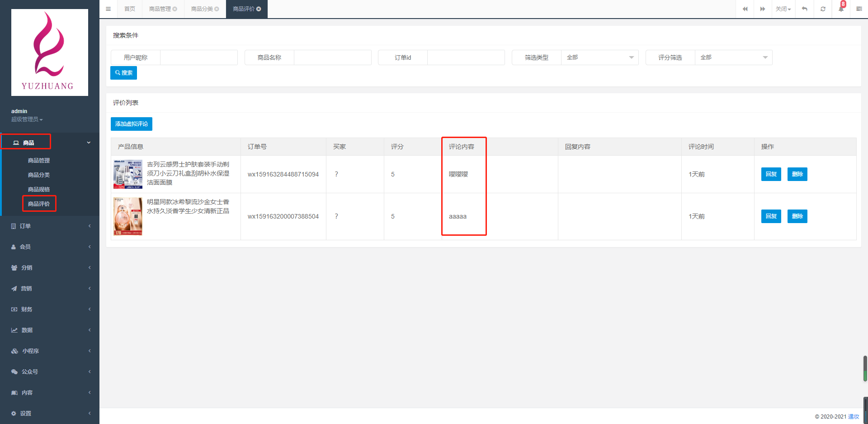Image resolution: width=868 pixels, height=424 pixels.
Task: Switch to the 首页 tab
Action: click(130, 9)
